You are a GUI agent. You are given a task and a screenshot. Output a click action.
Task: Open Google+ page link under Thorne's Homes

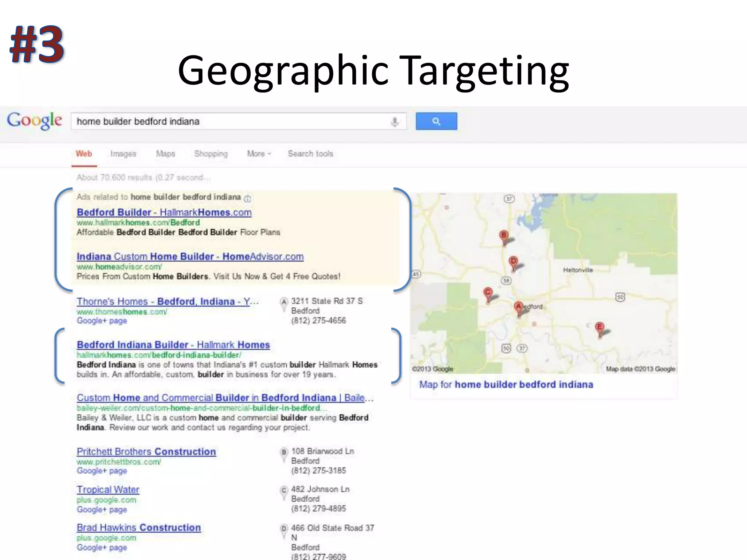pos(102,321)
